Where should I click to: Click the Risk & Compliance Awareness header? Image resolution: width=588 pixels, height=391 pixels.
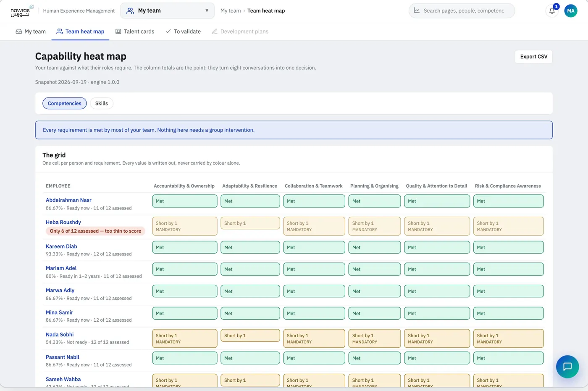(x=508, y=186)
